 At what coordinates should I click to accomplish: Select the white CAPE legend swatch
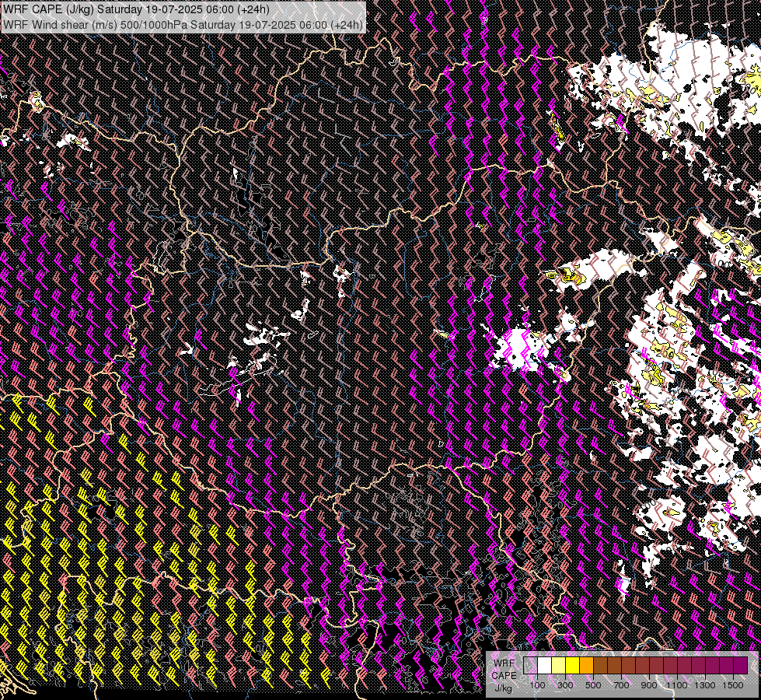click(x=545, y=666)
